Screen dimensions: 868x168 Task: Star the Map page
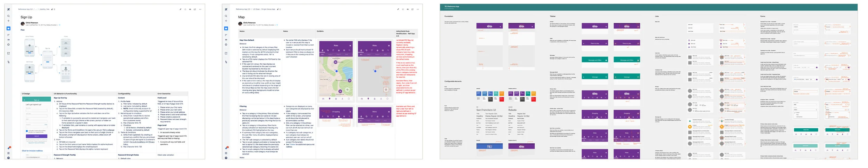(403, 9)
